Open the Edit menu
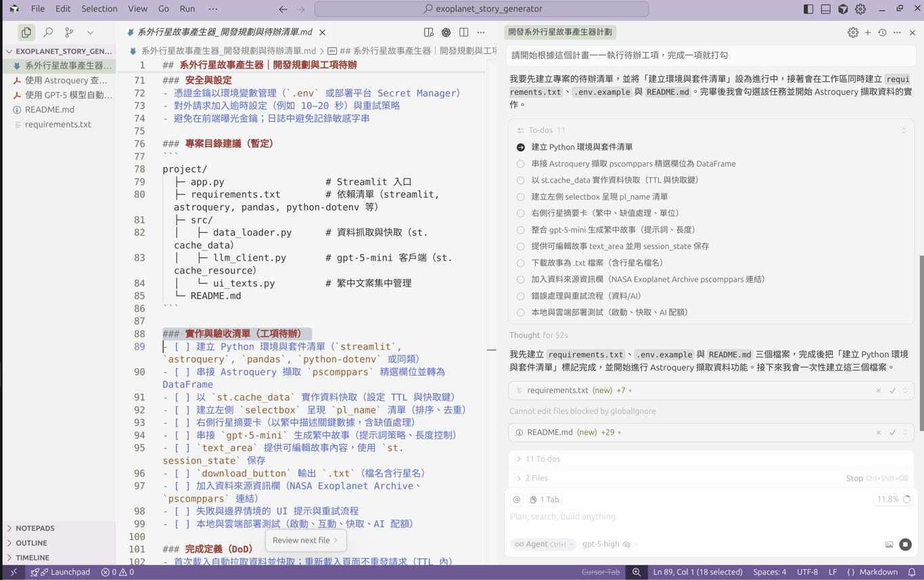Screen dimensions: 924x580 point(63,9)
